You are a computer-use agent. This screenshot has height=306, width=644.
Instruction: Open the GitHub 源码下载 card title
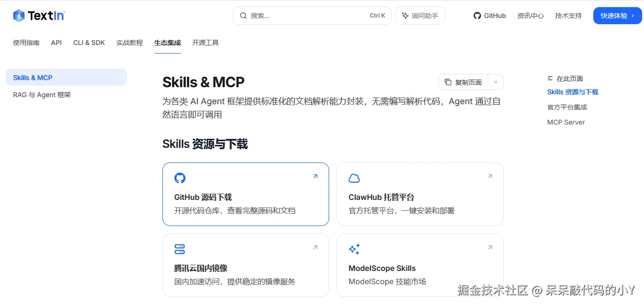203,197
